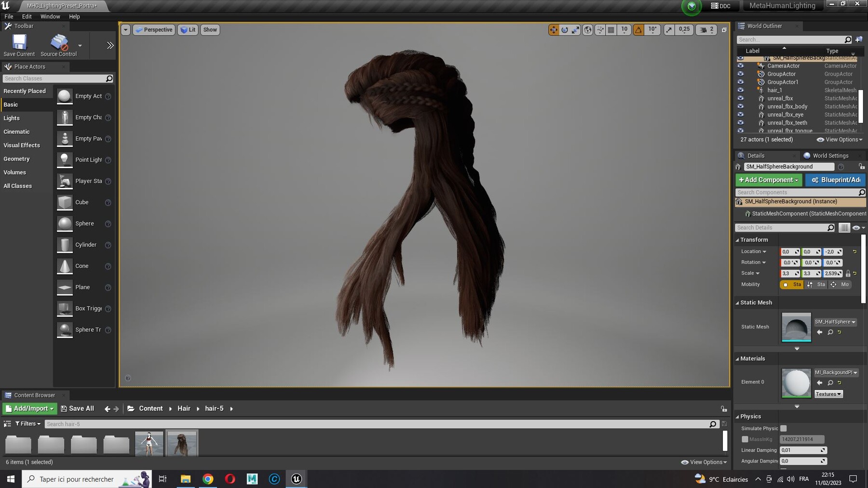Open the Window menu
This screenshot has height=488, width=868.
[50, 16]
